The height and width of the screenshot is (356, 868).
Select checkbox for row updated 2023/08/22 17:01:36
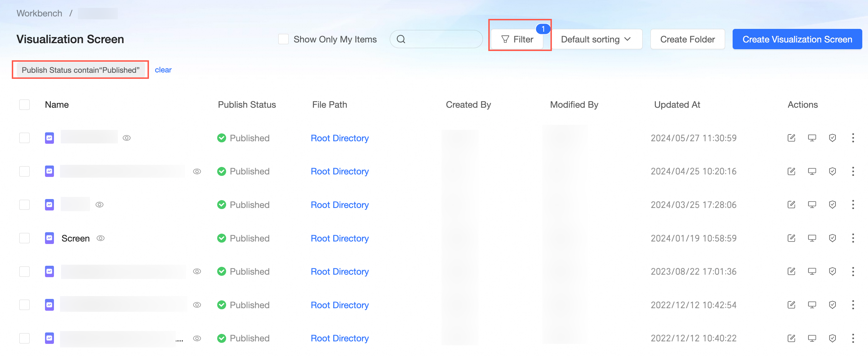(24, 271)
